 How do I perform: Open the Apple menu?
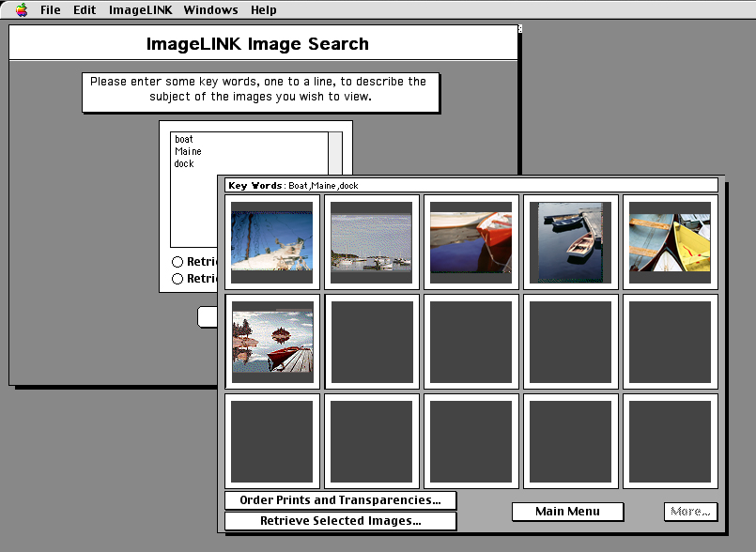[22, 10]
